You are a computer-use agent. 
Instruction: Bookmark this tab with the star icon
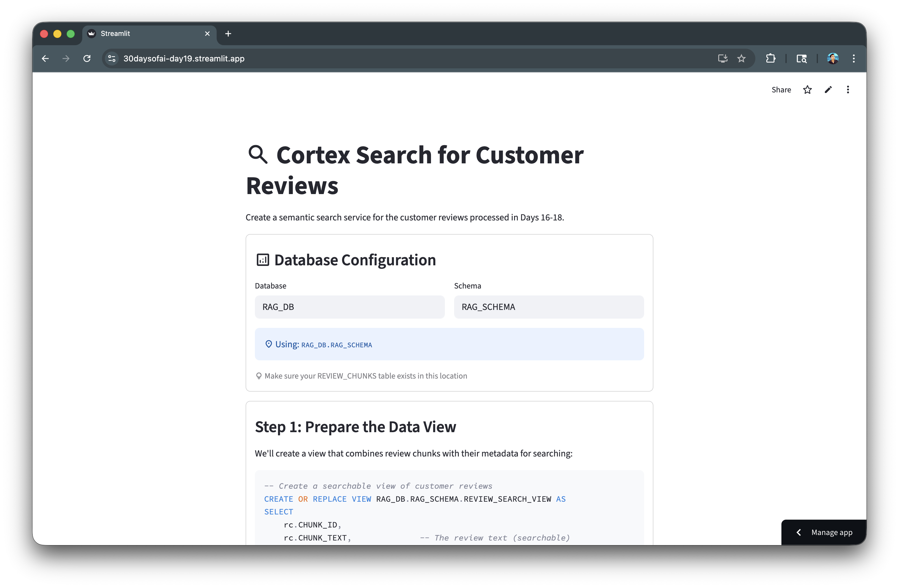click(x=741, y=59)
